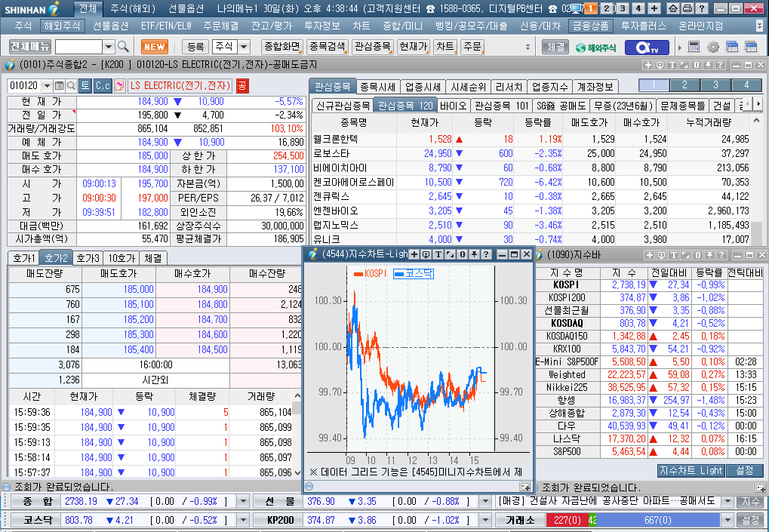Open dropdown of the 전체메뉴 search box
Viewport: 769px width, 532px height.
click(109, 47)
